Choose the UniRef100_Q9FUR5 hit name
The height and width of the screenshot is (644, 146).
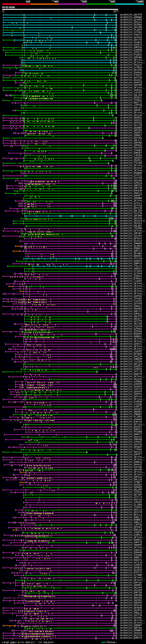click(x=131, y=85)
